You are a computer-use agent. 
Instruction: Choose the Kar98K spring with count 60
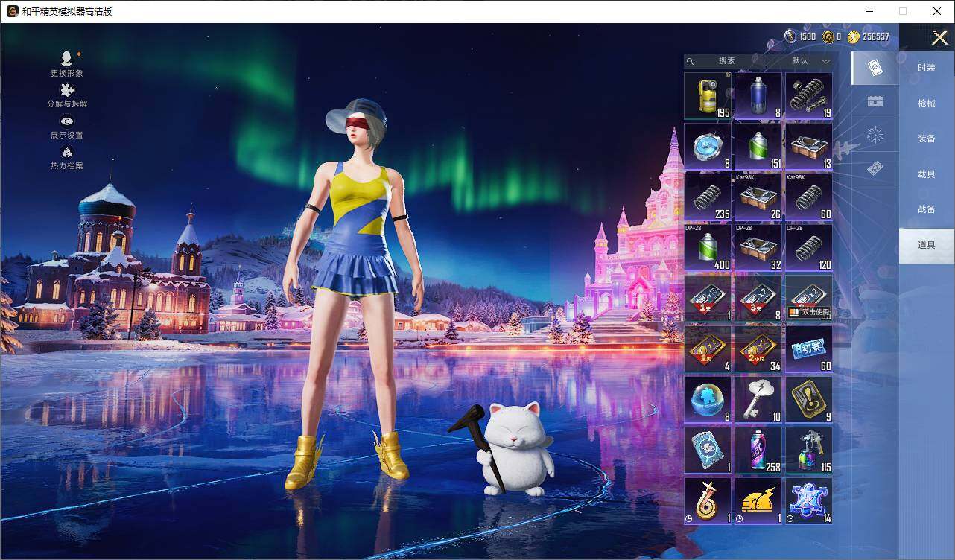809,197
